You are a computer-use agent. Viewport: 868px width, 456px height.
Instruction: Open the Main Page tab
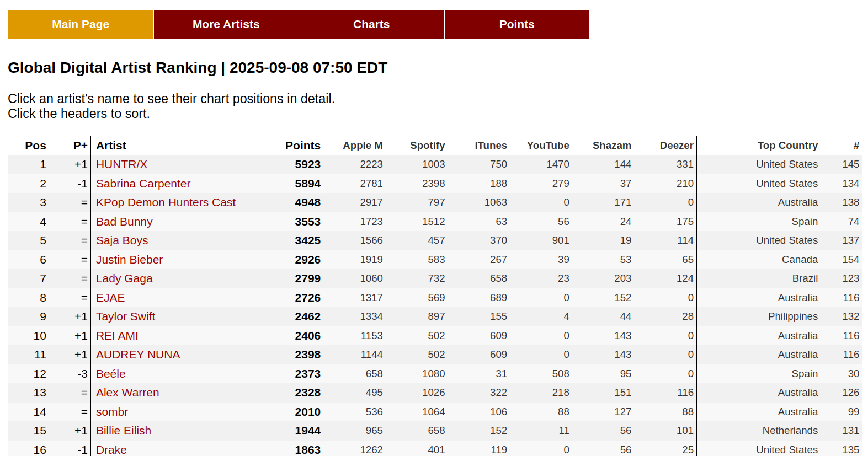coord(81,24)
